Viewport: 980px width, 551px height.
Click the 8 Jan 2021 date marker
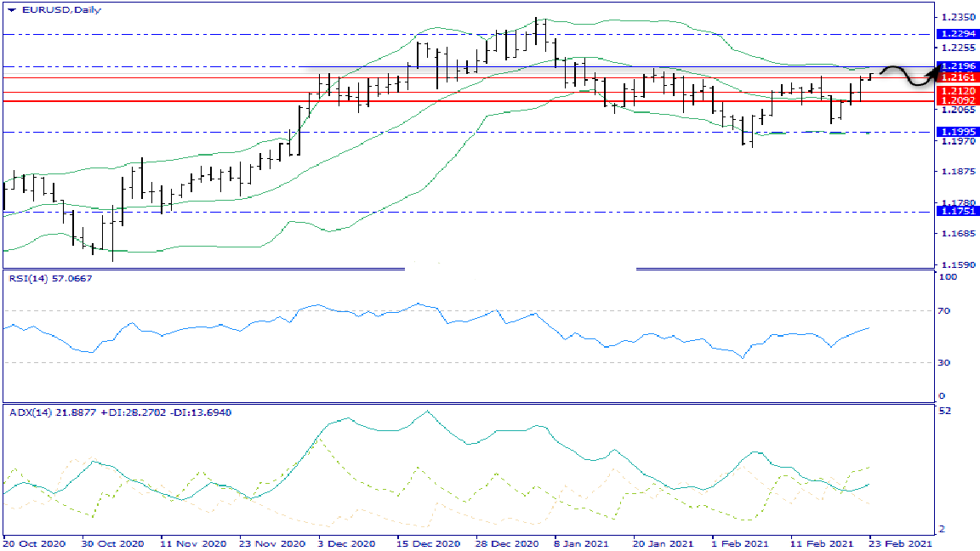582,542
